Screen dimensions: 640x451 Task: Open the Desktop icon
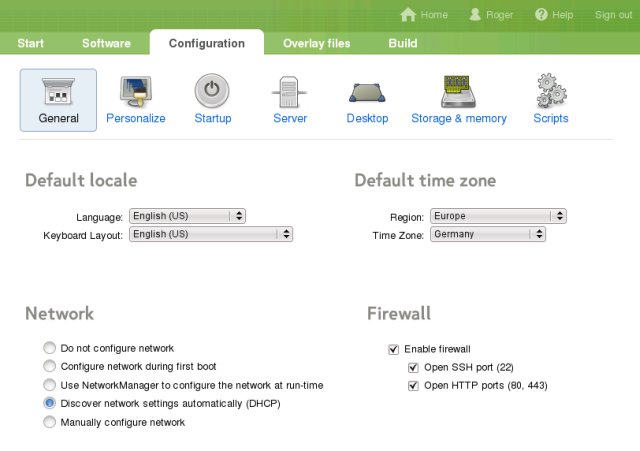coord(367,93)
